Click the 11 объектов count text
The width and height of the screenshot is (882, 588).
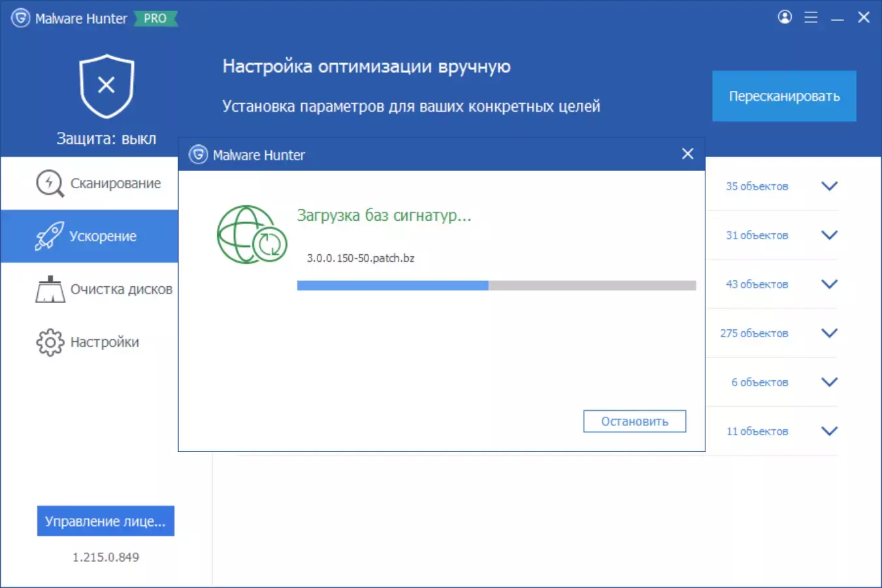[757, 431]
